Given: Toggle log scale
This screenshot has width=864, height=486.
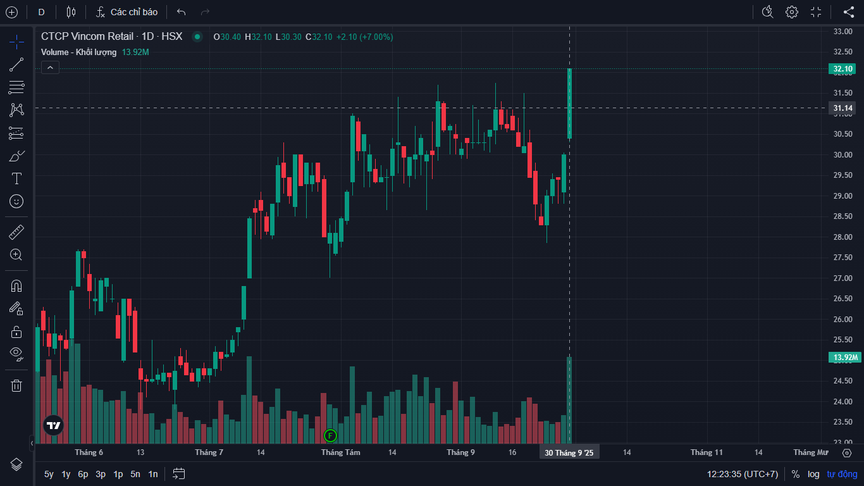Looking at the screenshot, I should pos(813,474).
